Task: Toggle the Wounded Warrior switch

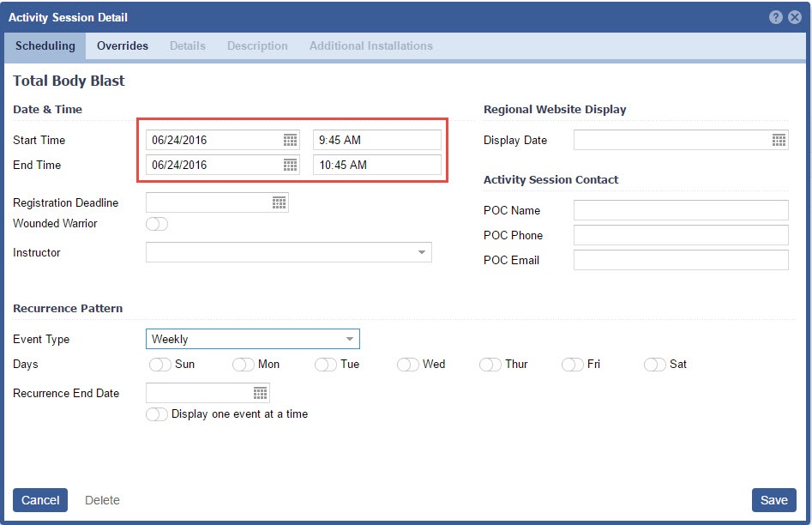Action: 157,224
